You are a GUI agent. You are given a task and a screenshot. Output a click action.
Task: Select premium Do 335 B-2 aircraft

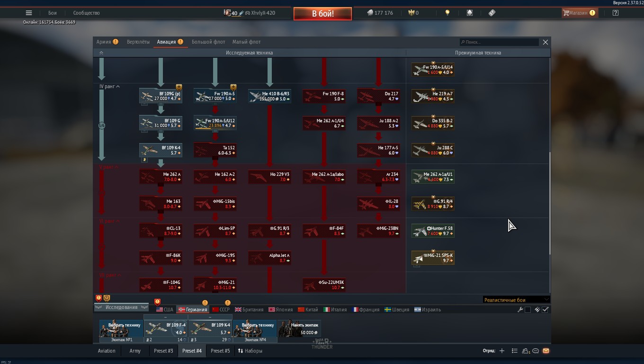click(x=433, y=123)
